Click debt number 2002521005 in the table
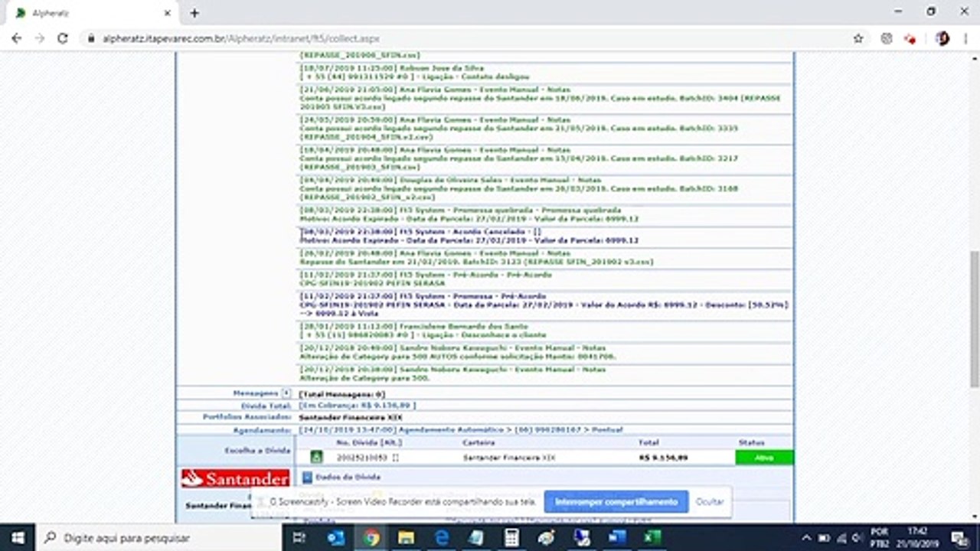The height and width of the screenshot is (551, 980). click(x=362, y=458)
